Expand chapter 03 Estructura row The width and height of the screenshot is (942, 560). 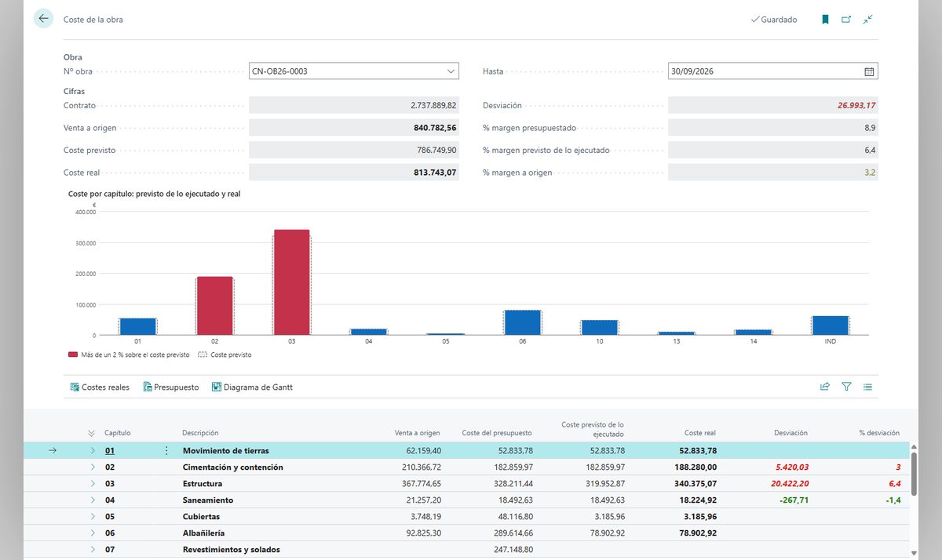pyautogui.click(x=92, y=484)
